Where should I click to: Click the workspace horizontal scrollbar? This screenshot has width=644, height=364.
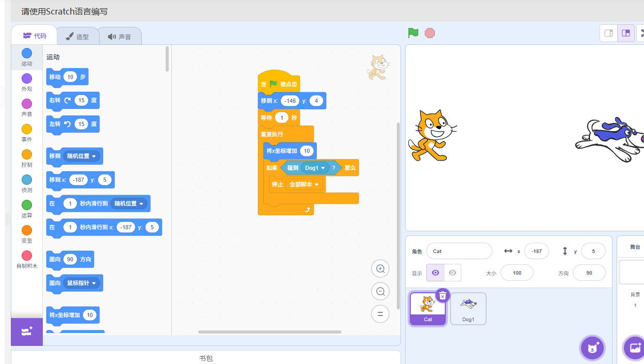pos(270,332)
